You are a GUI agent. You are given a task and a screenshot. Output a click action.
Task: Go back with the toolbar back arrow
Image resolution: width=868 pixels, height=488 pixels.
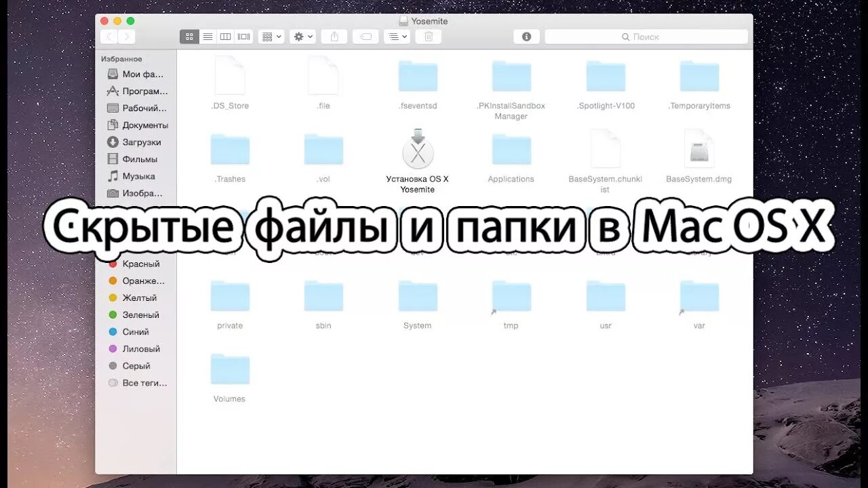pyautogui.click(x=108, y=37)
